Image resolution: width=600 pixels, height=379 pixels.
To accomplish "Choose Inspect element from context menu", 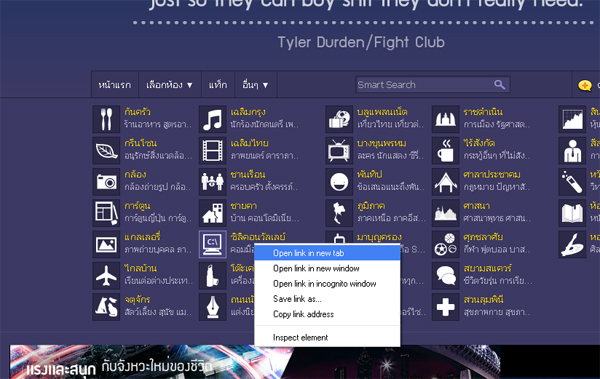I will point(327,337).
